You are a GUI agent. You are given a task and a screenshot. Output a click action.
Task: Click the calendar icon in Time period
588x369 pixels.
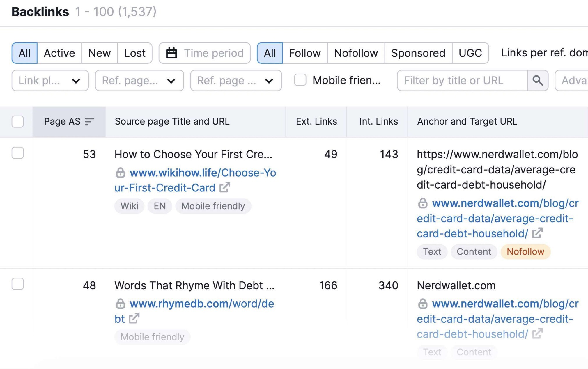(x=171, y=53)
